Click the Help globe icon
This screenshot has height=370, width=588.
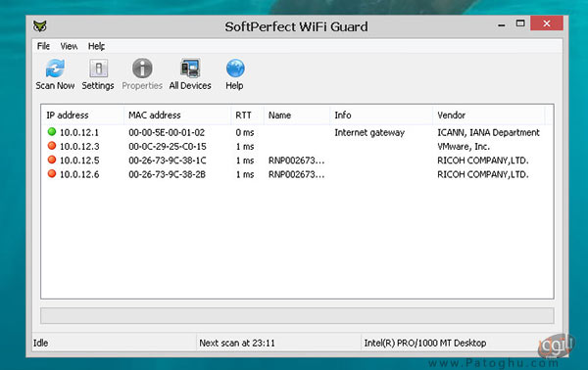tap(235, 69)
